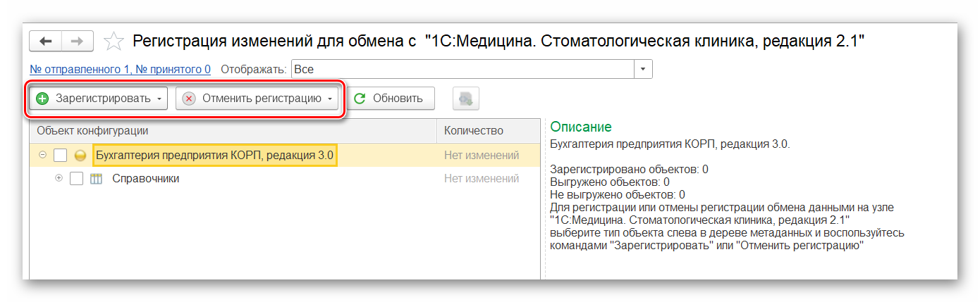Click 'Нет изменений' in the Справочники row
Viewport: 980px width, 302px height.
point(482,179)
